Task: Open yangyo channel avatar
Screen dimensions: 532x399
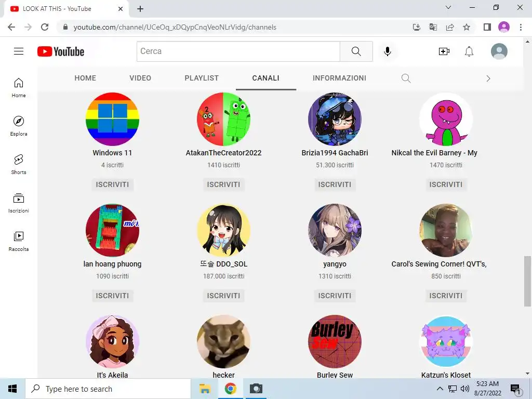Action: coord(335,230)
